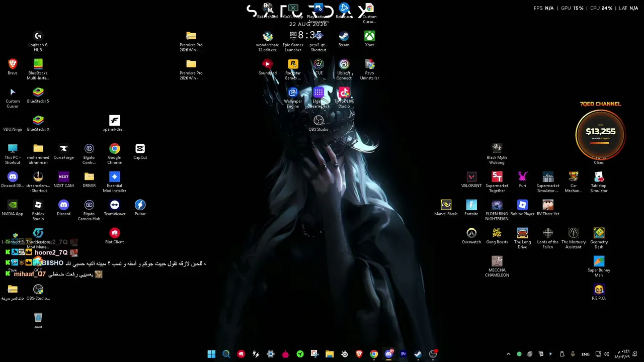The height and width of the screenshot is (362, 644).
Task: Launch Geometry Dash from the desktop
Action: pyautogui.click(x=599, y=238)
